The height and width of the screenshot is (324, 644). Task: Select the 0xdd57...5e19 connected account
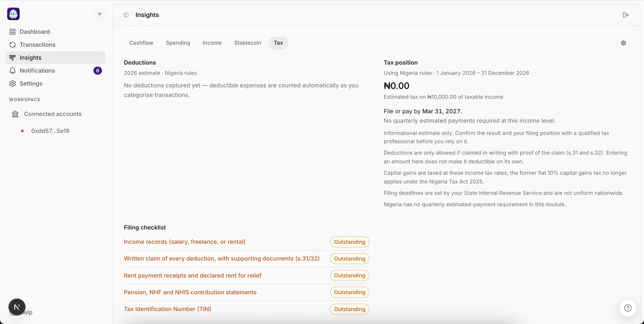(x=50, y=131)
